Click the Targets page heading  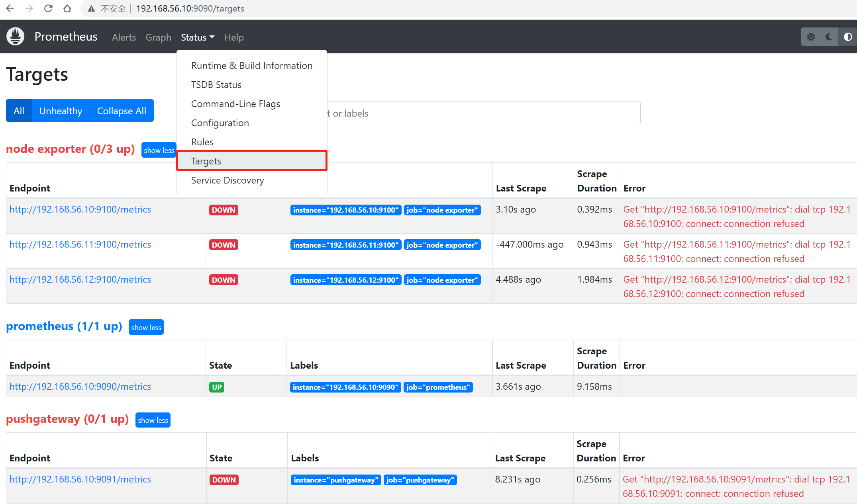(37, 74)
